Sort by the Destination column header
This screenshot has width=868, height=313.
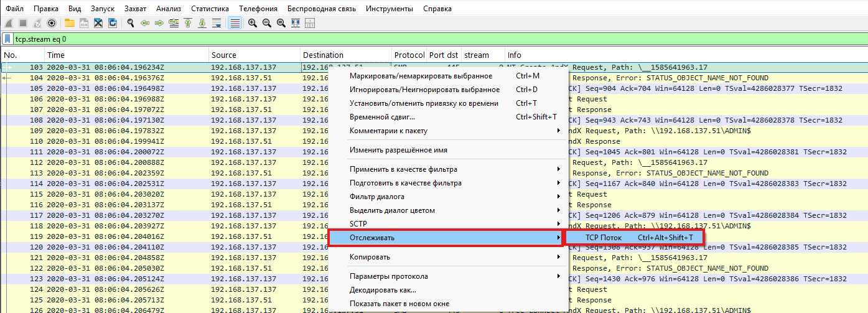(346, 55)
